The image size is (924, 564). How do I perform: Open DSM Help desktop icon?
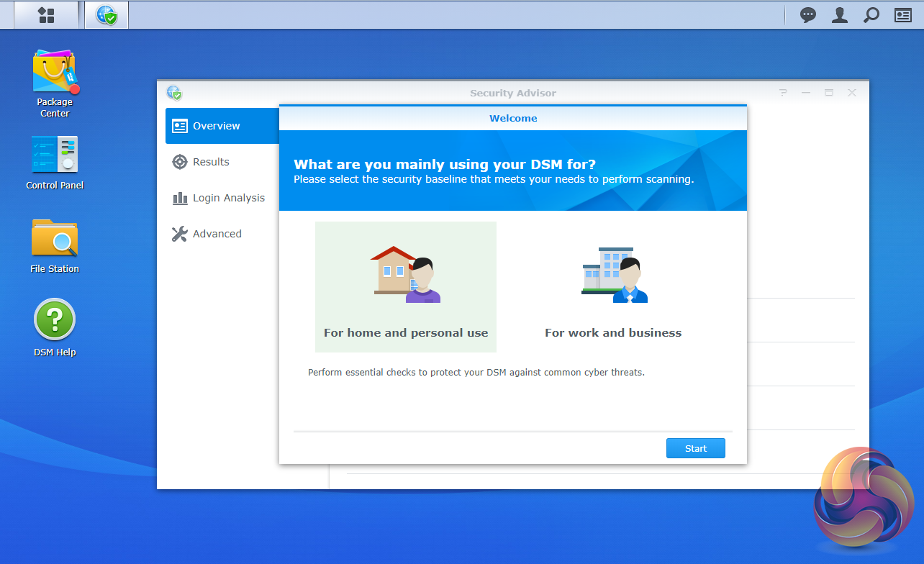pyautogui.click(x=55, y=328)
